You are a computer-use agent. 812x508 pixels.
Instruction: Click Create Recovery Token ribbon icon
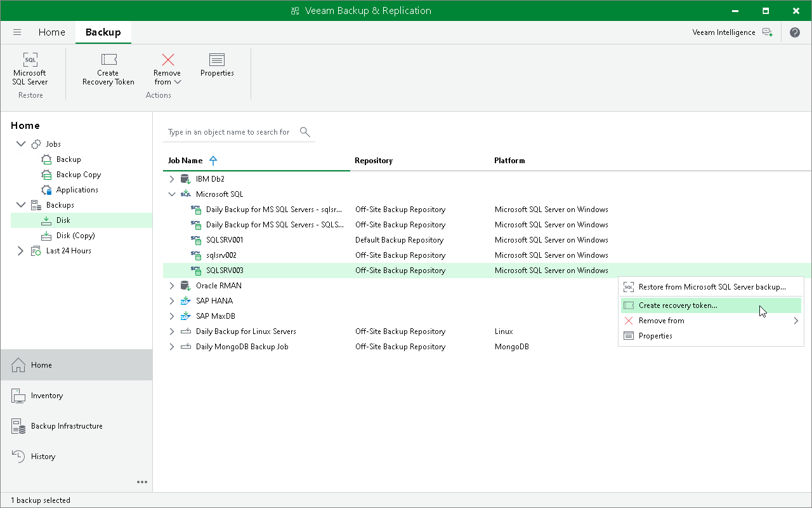pyautogui.click(x=108, y=60)
